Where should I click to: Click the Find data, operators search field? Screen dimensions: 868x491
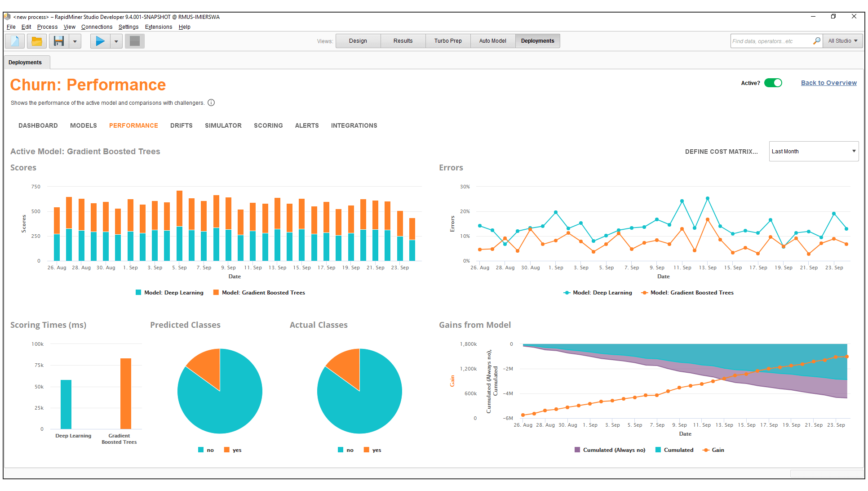[x=771, y=41]
